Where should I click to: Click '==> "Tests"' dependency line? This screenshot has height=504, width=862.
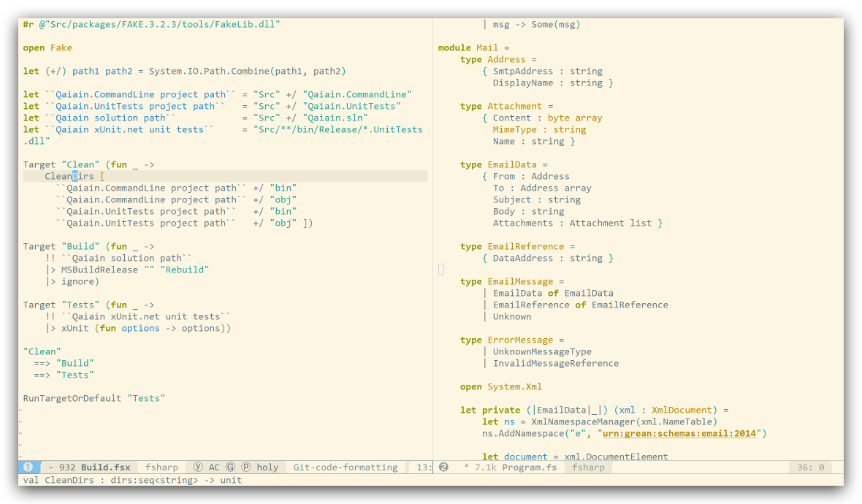(64, 375)
